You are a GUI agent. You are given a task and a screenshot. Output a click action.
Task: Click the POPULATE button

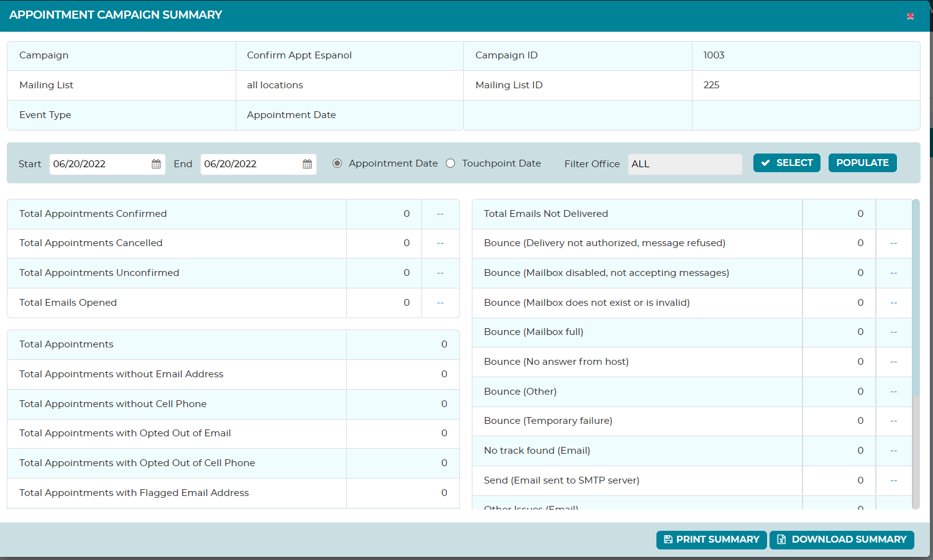pos(862,163)
